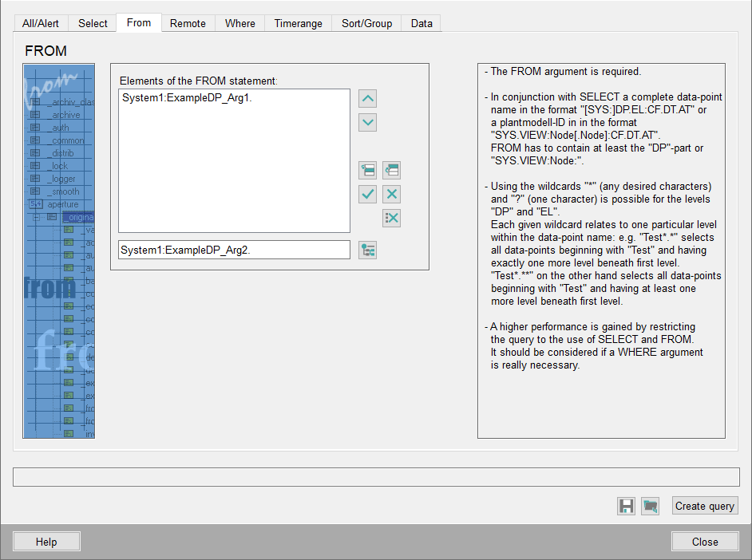Open the data-point selector tree icon
This screenshot has width=752, height=560.
click(367, 250)
